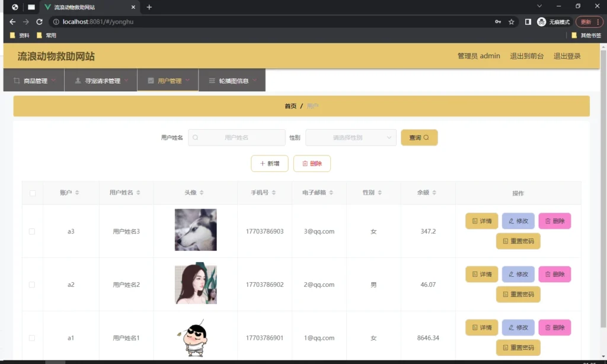The width and height of the screenshot is (607, 364).
Task: Bookmark this page with the star icon
Action: pos(512,22)
